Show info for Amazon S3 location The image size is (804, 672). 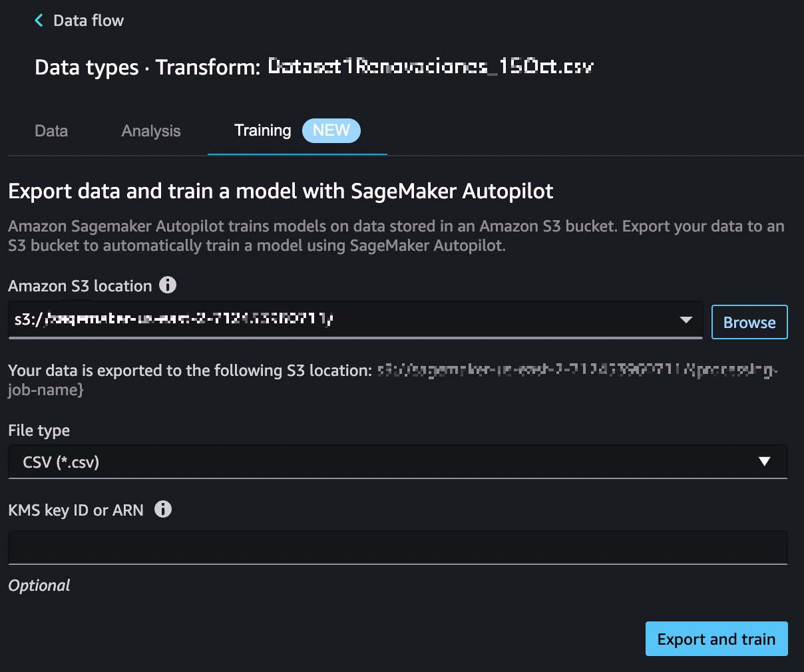[168, 285]
